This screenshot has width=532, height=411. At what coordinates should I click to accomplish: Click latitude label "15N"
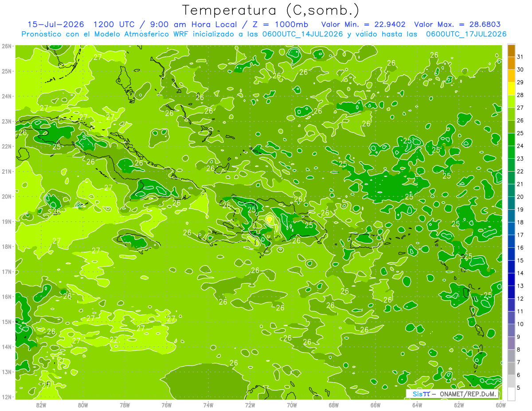tap(6, 321)
